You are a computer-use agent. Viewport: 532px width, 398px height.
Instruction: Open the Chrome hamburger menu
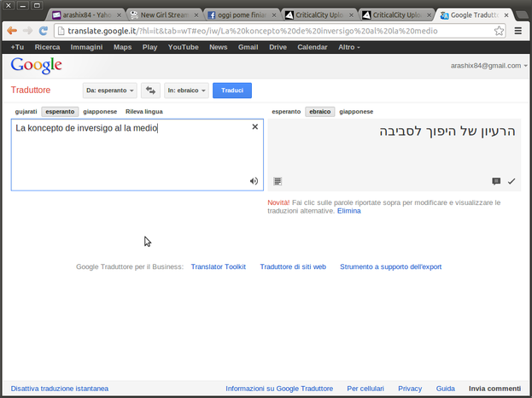tap(517, 31)
